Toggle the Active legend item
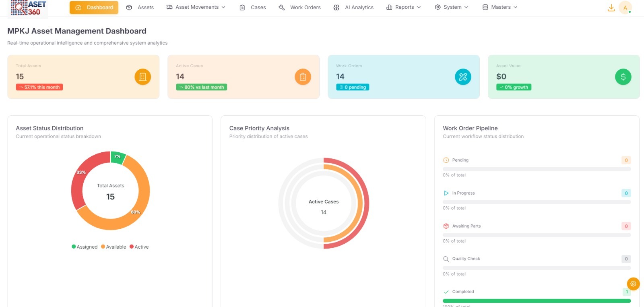Screen dimensions: 644x307 (x=139, y=247)
